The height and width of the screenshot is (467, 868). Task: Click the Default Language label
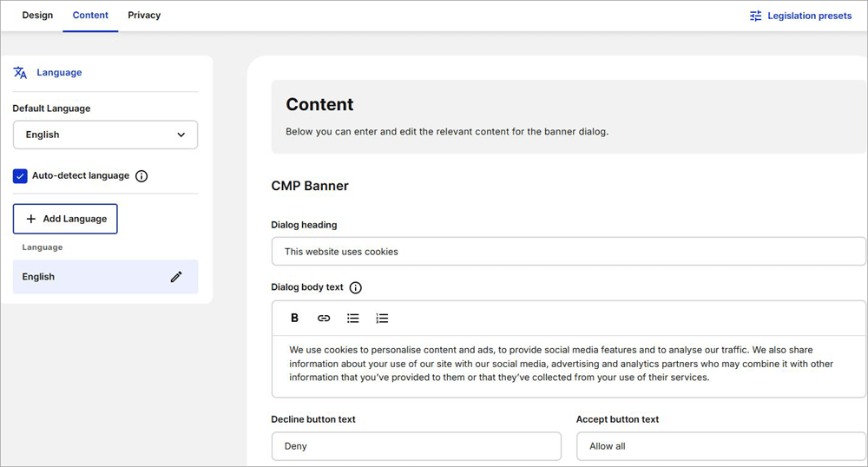(x=51, y=109)
